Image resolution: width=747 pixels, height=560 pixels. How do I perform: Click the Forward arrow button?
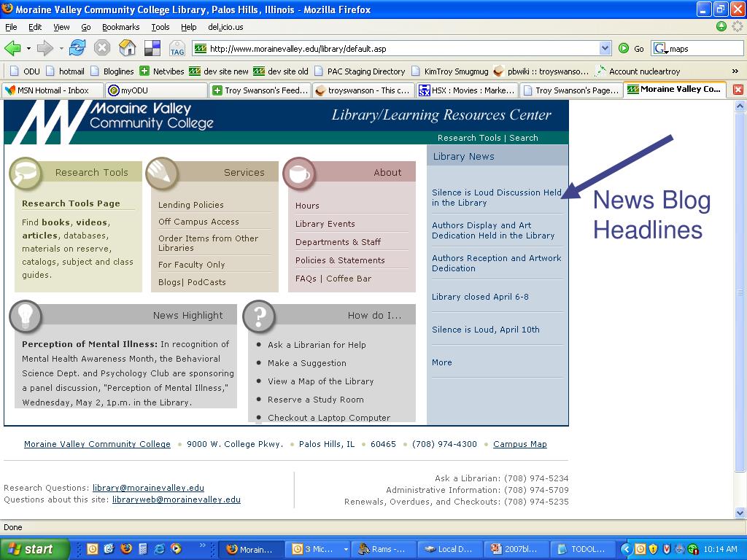pos(45,48)
